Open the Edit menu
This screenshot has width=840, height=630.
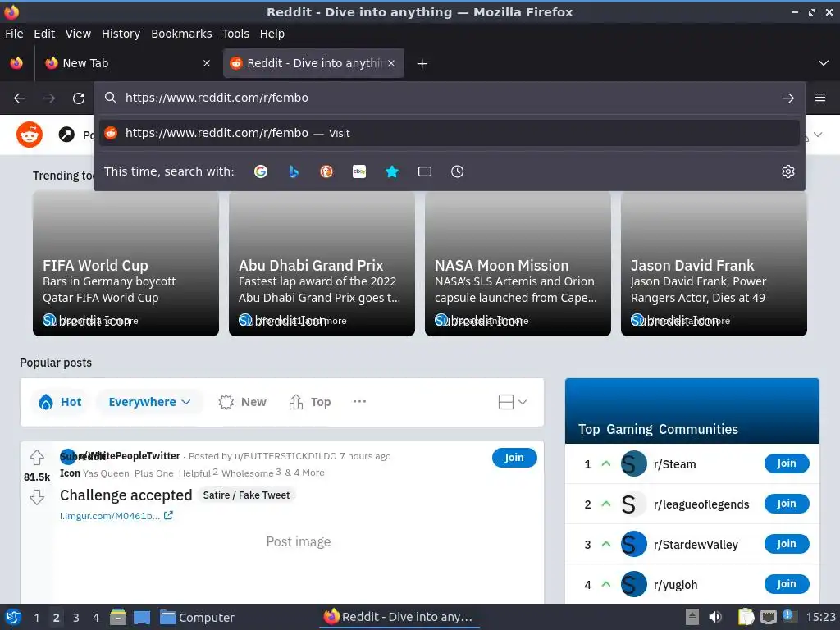(x=44, y=34)
